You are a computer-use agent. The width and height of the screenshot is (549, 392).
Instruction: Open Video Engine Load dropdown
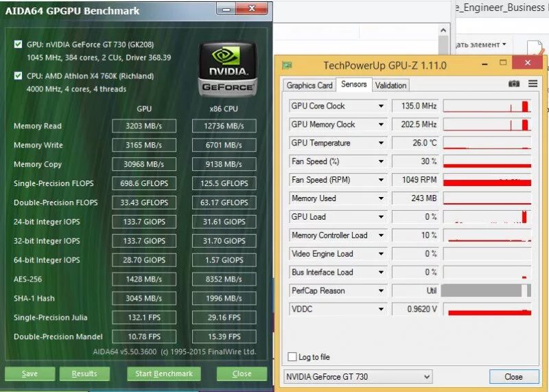(381, 254)
